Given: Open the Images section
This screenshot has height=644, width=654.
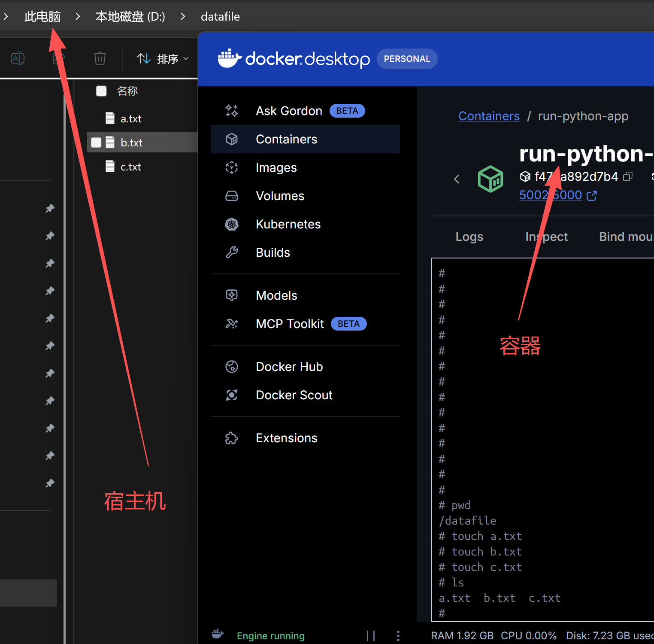Looking at the screenshot, I should click(306, 167).
